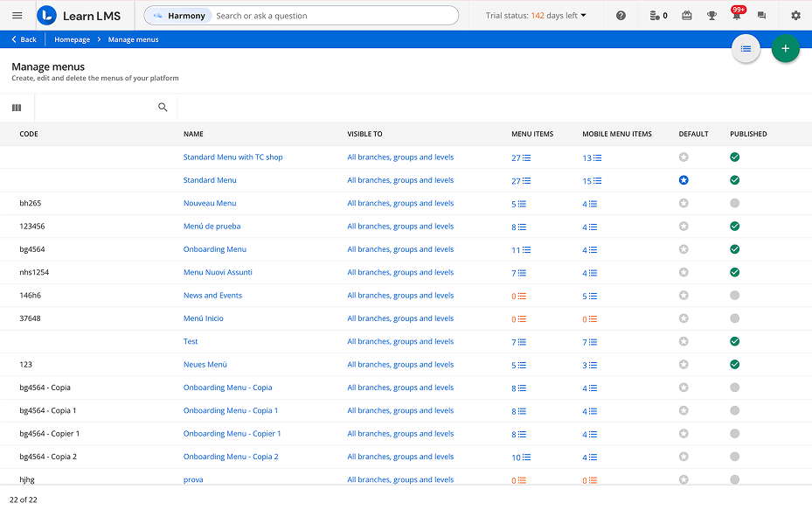The height and width of the screenshot is (510, 812).
Task: Click the green add menu button
Action: (x=786, y=49)
